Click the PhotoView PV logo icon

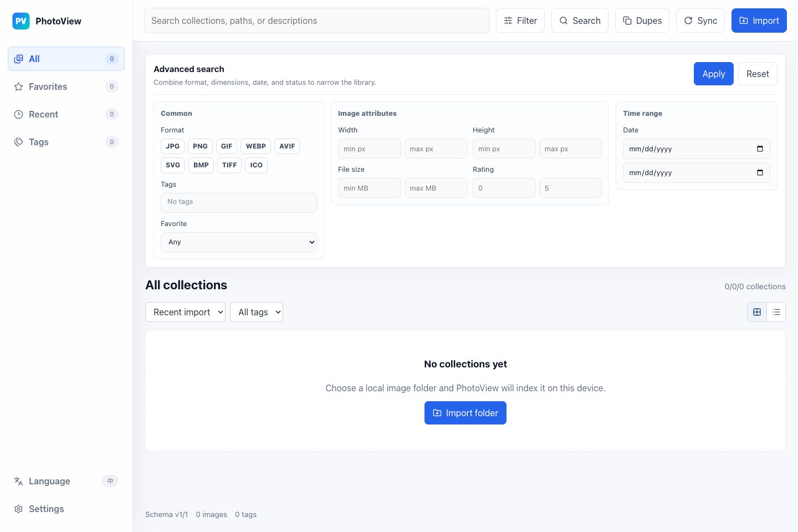point(21,21)
